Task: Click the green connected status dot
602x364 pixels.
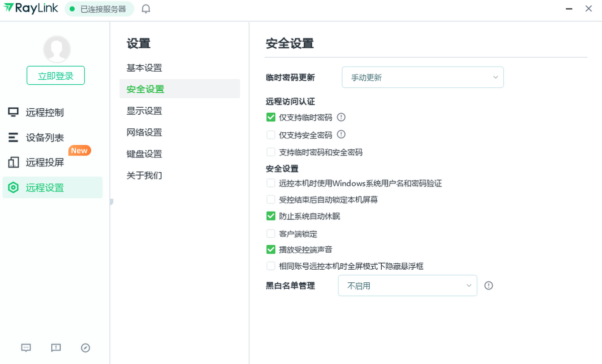Action: (x=72, y=9)
